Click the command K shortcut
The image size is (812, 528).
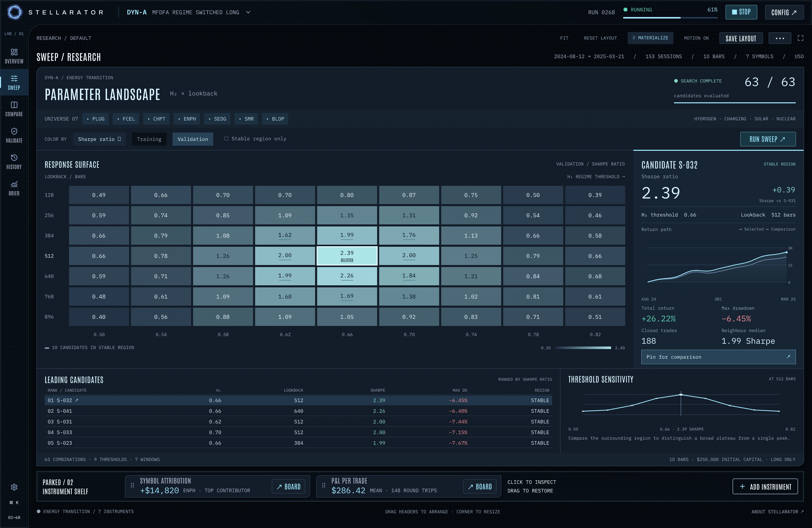click(x=14, y=502)
